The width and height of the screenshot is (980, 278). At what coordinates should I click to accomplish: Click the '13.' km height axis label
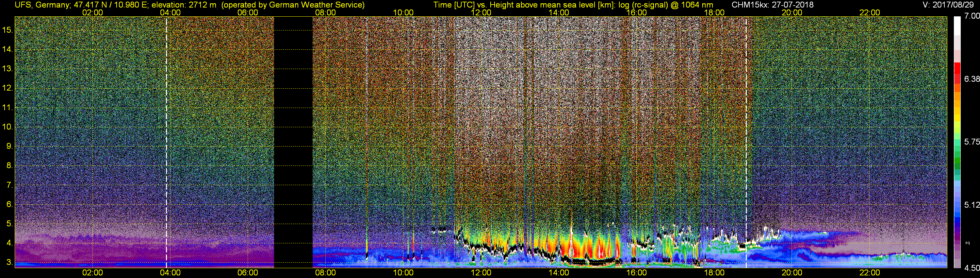click(x=8, y=69)
